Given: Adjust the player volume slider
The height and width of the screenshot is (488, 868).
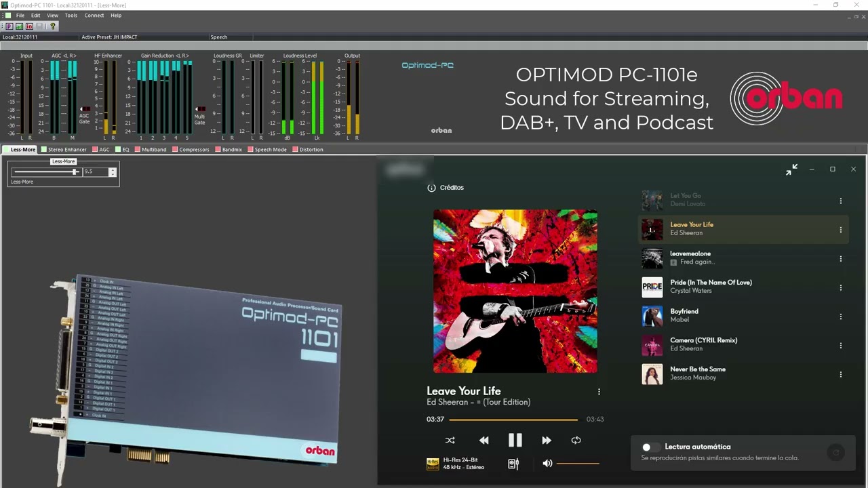Looking at the screenshot, I should click(578, 464).
